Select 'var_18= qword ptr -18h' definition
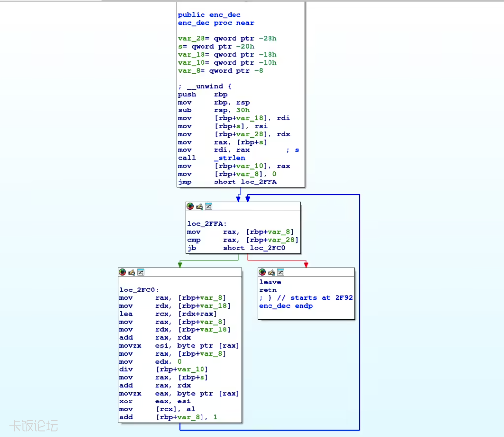Image resolution: width=504 pixels, height=437 pixels. pos(227,55)
